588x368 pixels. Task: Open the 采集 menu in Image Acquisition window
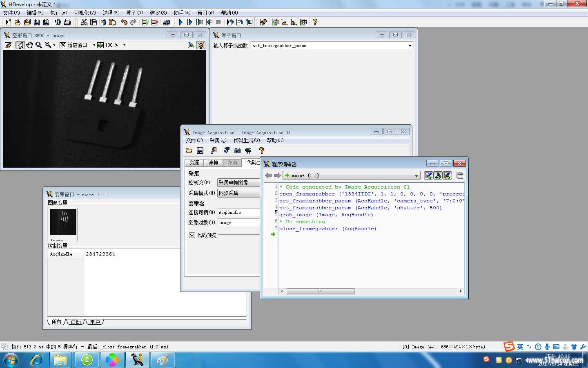click(x=218, y=140)
